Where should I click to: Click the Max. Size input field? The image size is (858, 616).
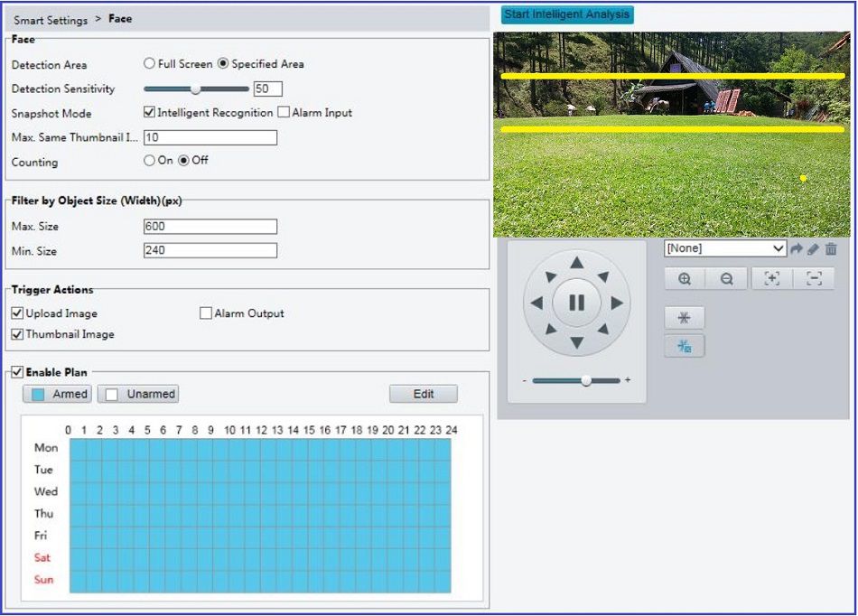[210, 227]
